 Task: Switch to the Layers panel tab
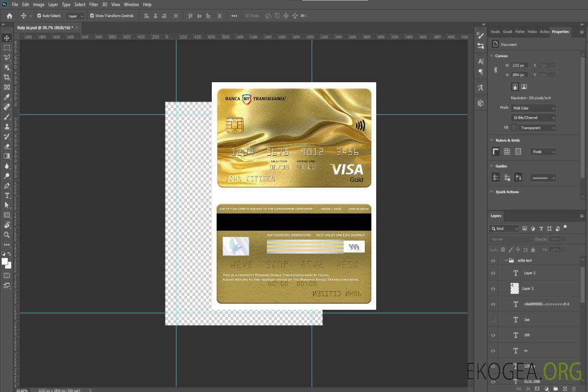coord(496,216)
